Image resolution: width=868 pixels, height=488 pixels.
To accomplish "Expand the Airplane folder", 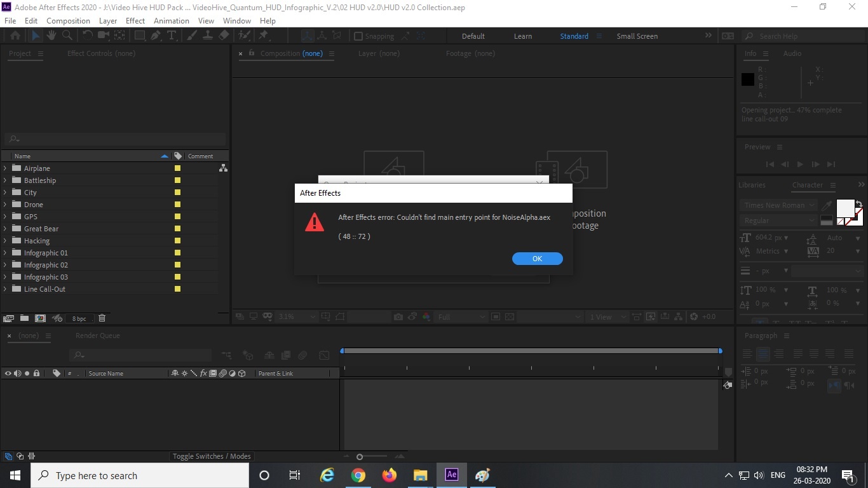I will (5, 168).
